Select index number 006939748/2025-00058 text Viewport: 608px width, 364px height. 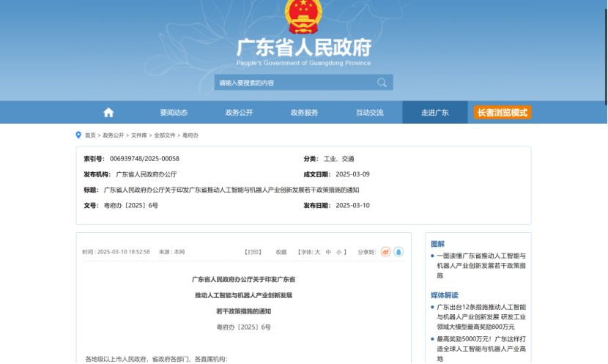point(144,158)
